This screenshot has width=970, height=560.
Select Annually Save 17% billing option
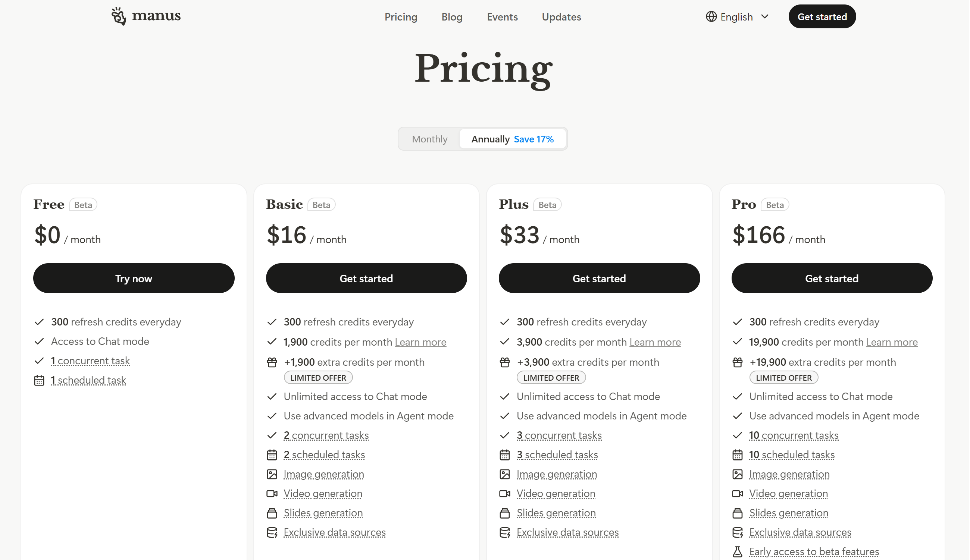click(513, 139)
